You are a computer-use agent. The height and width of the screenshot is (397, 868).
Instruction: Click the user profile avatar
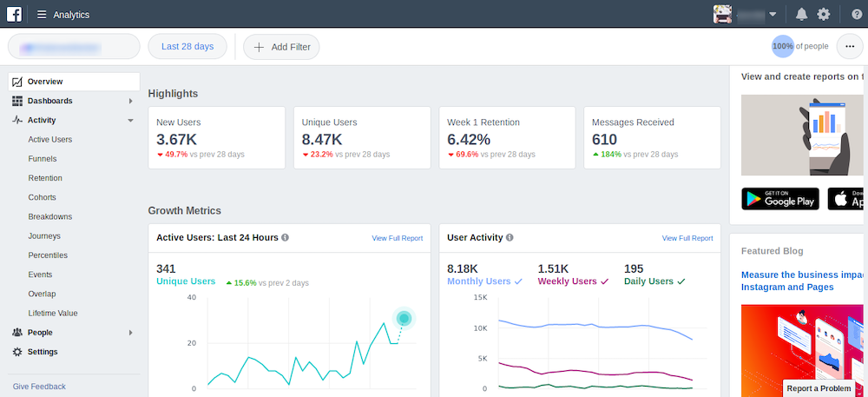[x=722, y=15]
